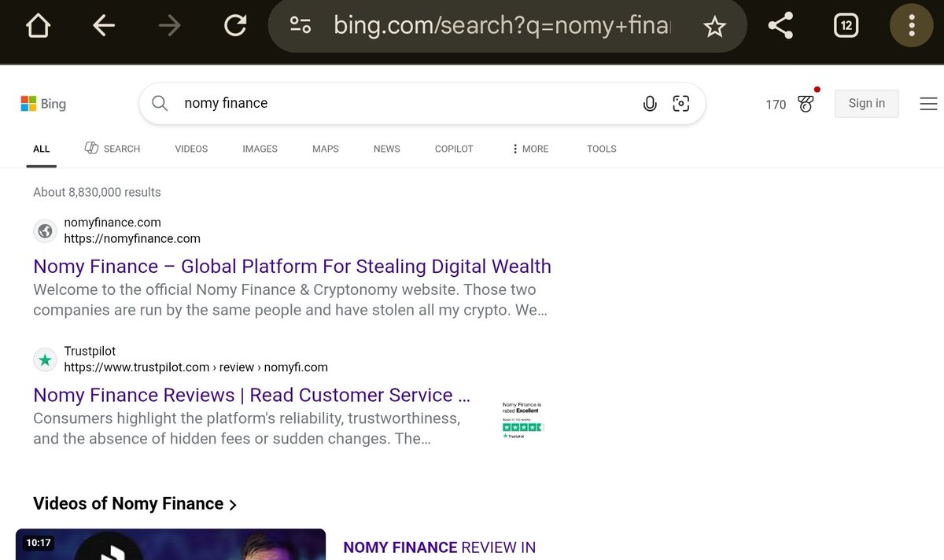Play the 10:17 video thumbnail
Screen dimensions: 944x560
[171, 544]
